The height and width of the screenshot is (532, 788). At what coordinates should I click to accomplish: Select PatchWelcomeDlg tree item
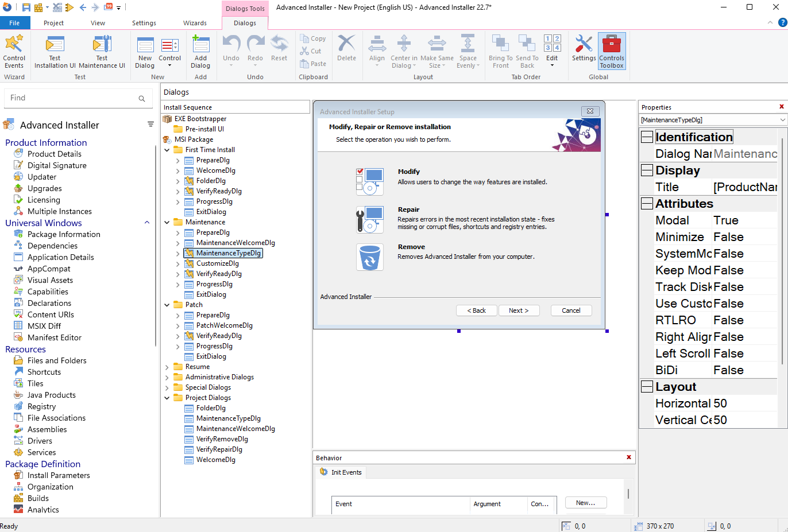click(225, 325)
